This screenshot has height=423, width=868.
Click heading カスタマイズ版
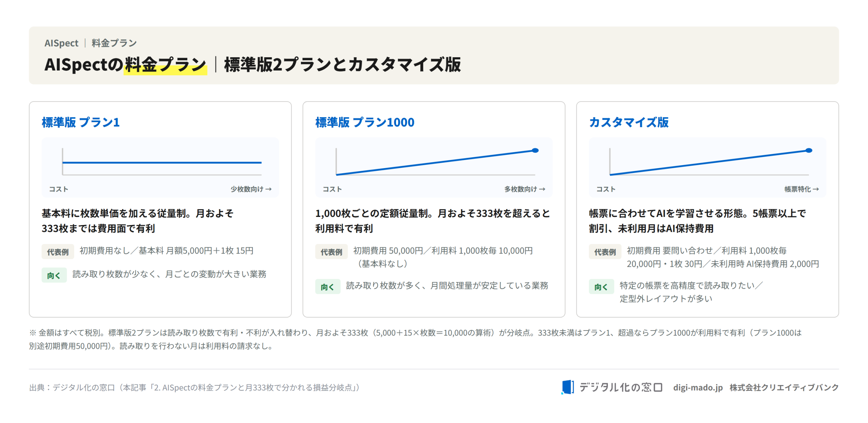point(628,122)
